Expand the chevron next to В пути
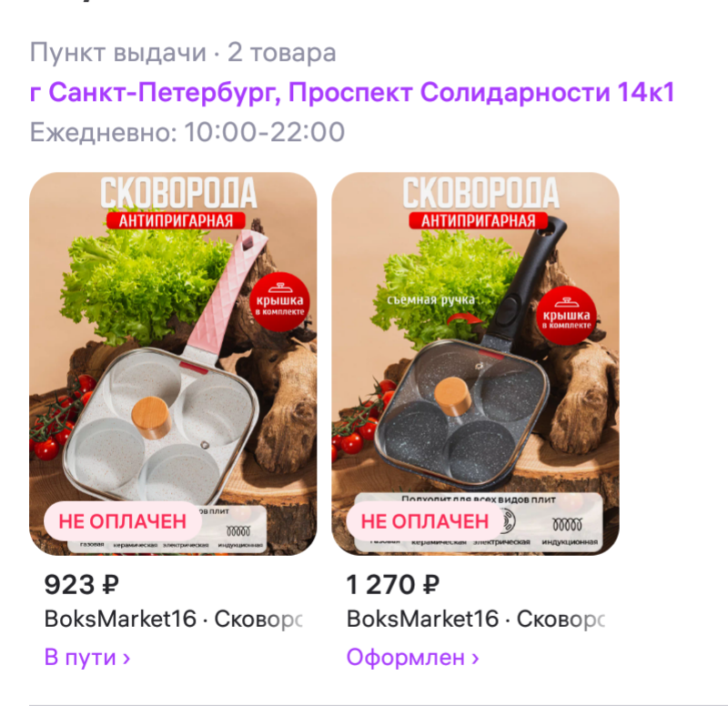728x706 pixels. pos(126,658)
